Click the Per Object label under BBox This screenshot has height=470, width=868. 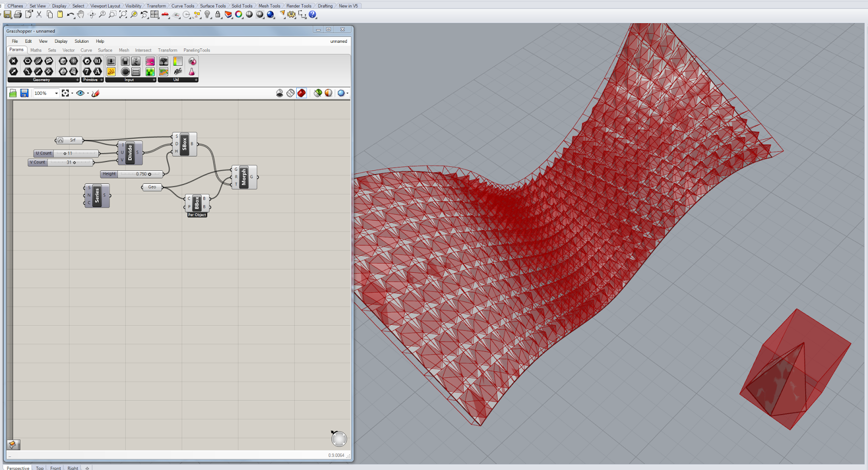[x=197, y=215]
